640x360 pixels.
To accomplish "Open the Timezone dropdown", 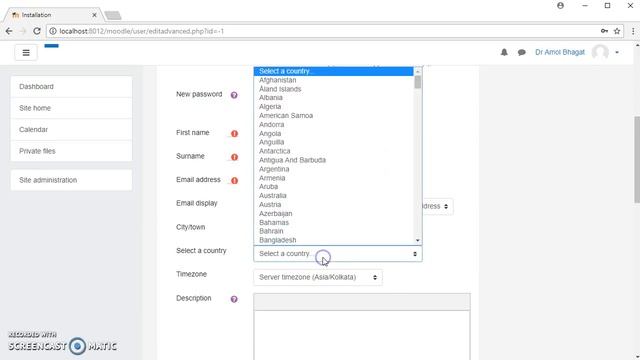I will [318, 277].
